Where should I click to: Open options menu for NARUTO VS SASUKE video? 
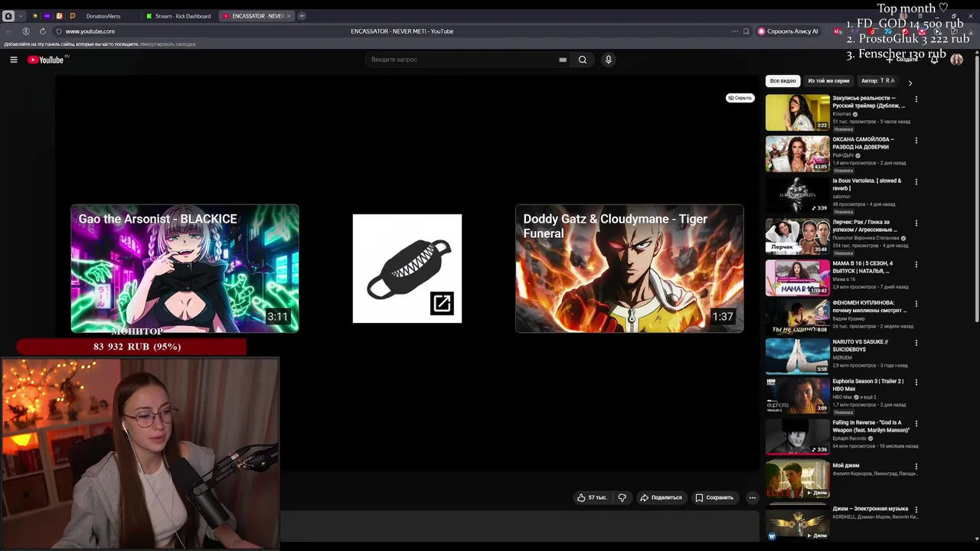coord(916,342)
